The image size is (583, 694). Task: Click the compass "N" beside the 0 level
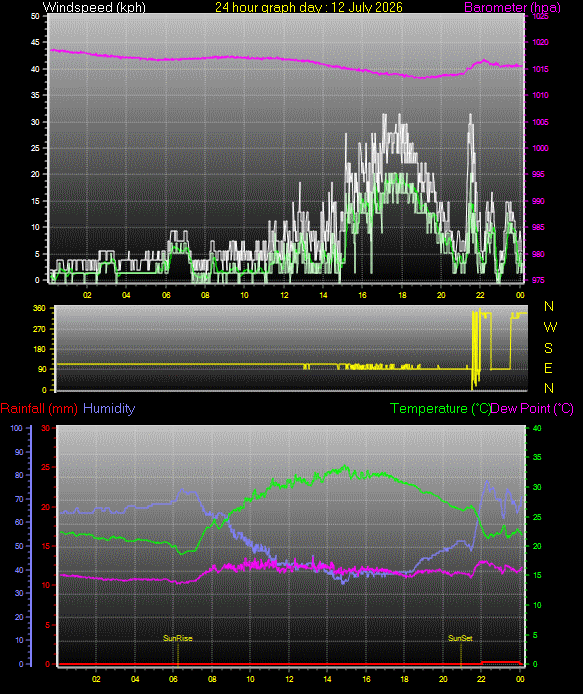(x=549, y=388)
